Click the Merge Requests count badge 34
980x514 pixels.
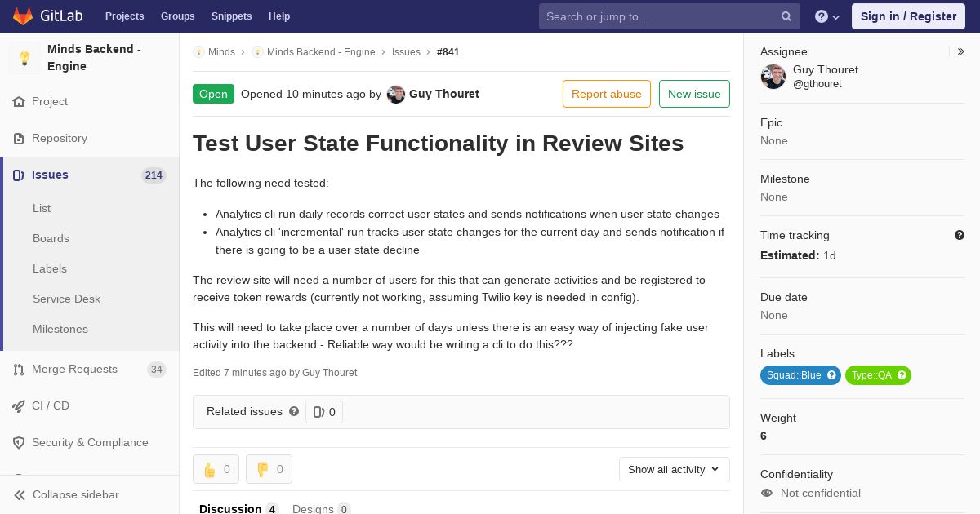[x=157, y=370]
